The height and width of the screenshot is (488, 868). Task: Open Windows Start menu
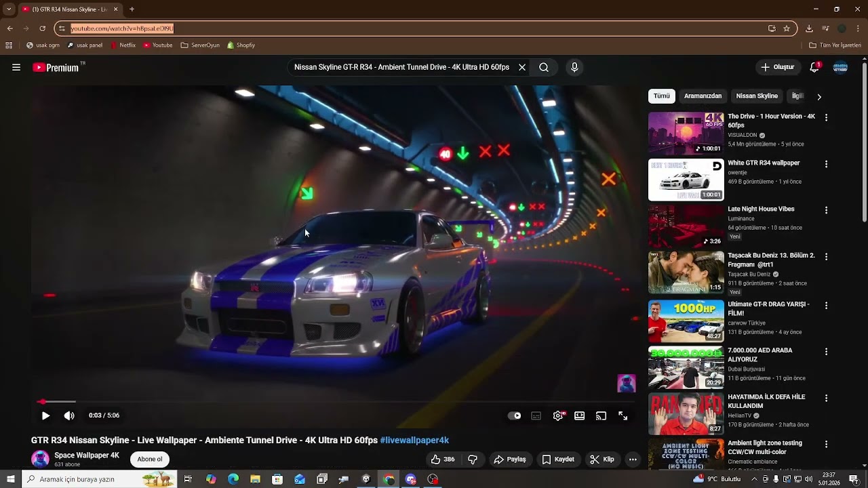click(11, 479)
